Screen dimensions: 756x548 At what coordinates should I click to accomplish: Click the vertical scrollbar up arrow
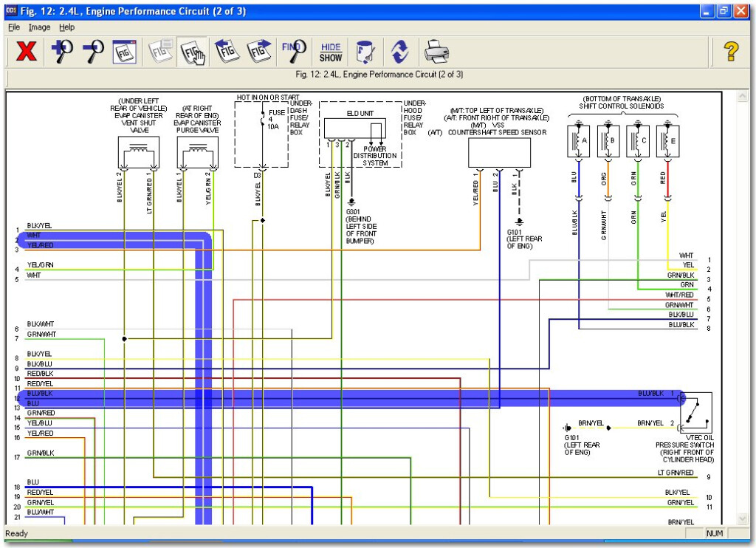tap(743, 97)
